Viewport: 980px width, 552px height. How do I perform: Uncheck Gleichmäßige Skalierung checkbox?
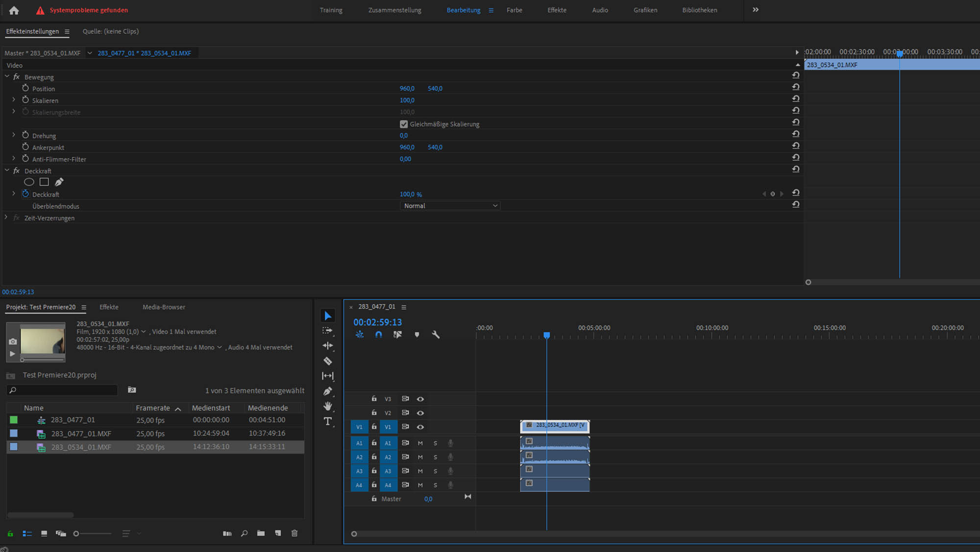click(x=404, y=124)
